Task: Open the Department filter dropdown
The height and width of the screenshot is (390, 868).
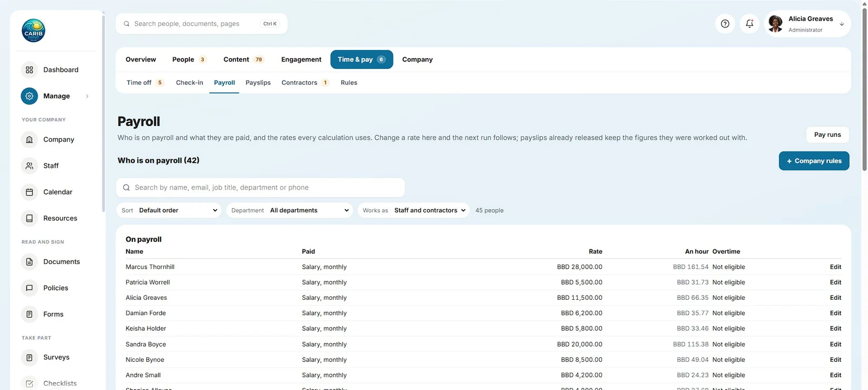Action: pos(290,210)
